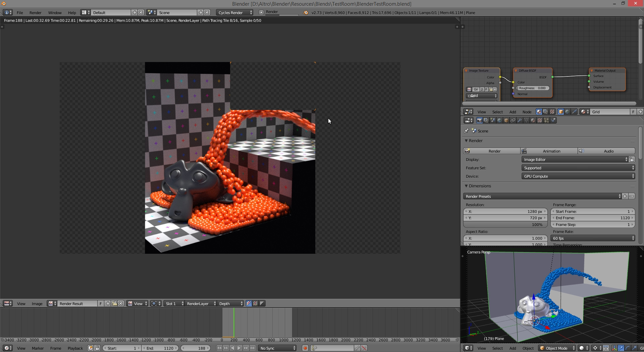Toggle time cursor lock to playback range
Viewport: 644px width, 352px height.
coord(97,348)
